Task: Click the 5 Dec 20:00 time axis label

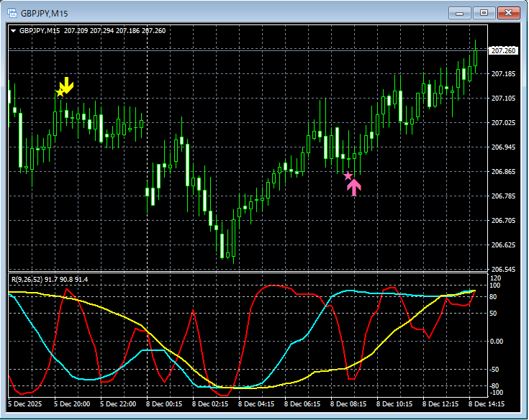Action: (72, 404)
